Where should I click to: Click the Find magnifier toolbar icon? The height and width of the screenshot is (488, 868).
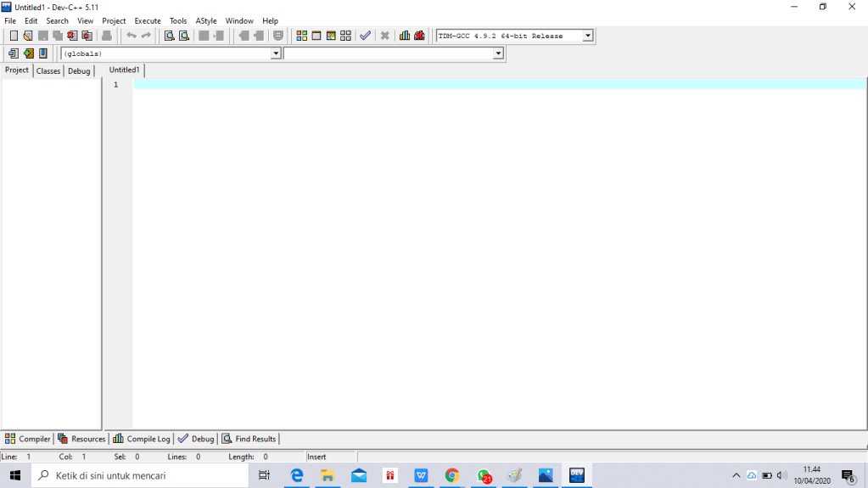(x=169, y=36)
